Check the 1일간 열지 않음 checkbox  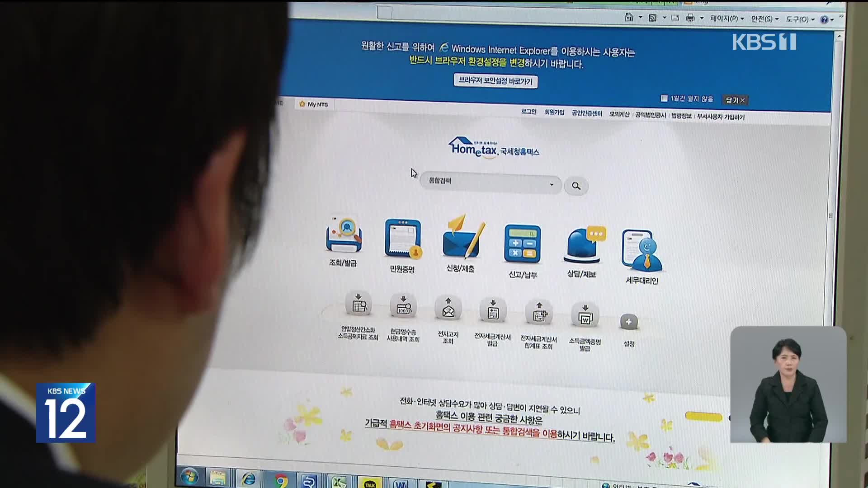click(664, 98)
